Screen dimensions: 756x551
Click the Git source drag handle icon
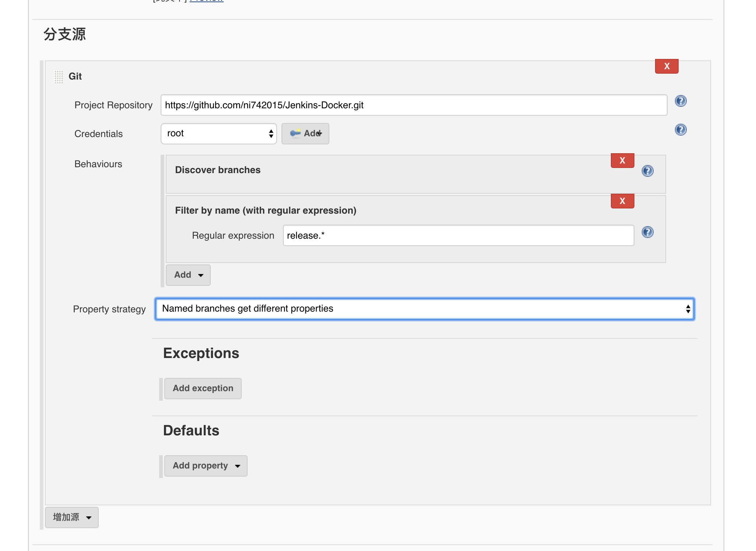pos(59,76)
